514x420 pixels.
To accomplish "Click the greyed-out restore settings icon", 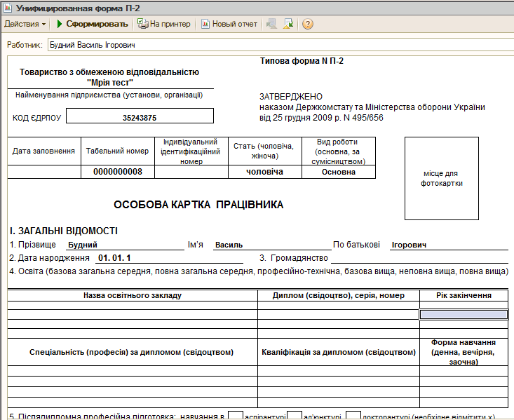I will pos(271,24).
